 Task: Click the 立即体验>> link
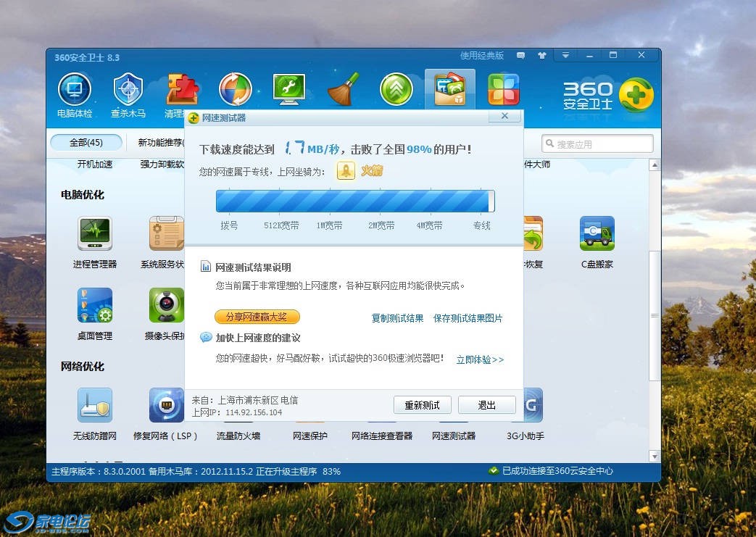tap(481, 359)
